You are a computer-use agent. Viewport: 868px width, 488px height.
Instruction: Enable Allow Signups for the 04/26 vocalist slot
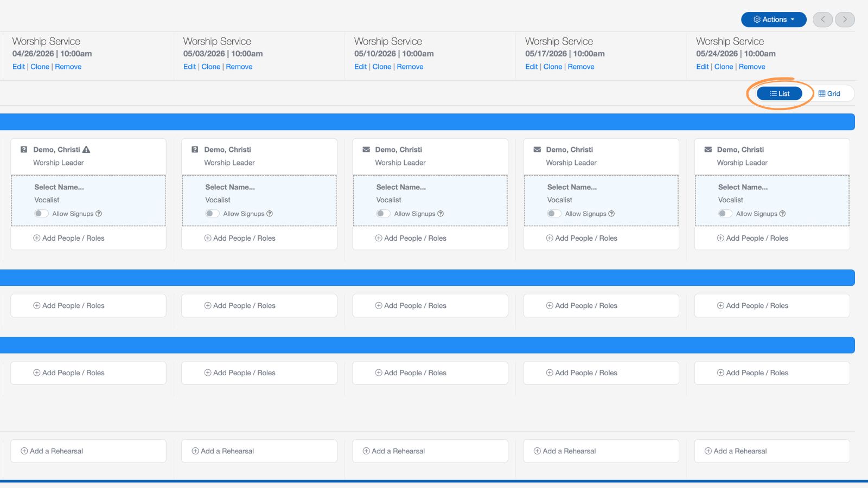[41, 214]
